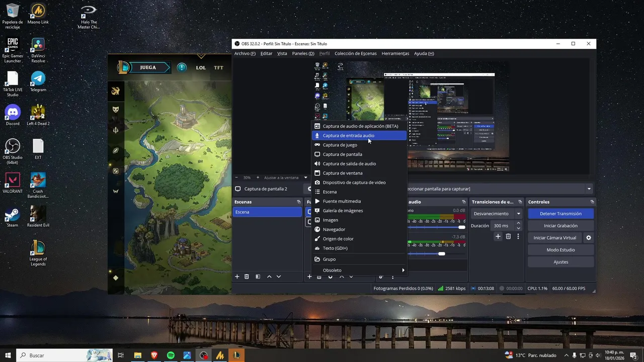Image resolution: width=644 pixels, height=362 pixels.
Task: Open File Explorer from the taskbar
Action: [x=137, y=355]
